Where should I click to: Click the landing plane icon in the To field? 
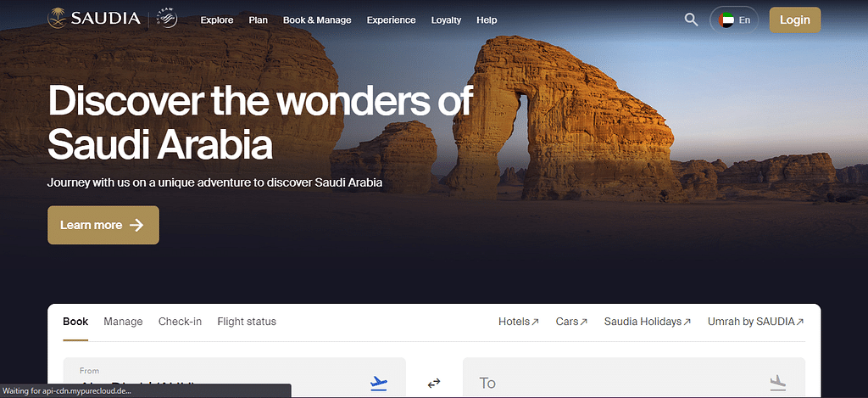tap(777, 383)
